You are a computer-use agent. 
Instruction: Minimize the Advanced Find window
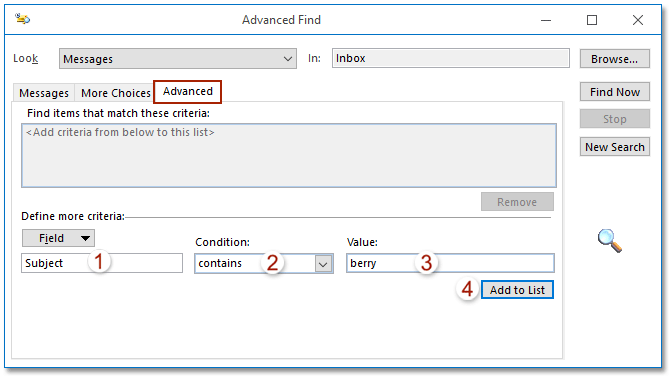click(x=546, y=20)
